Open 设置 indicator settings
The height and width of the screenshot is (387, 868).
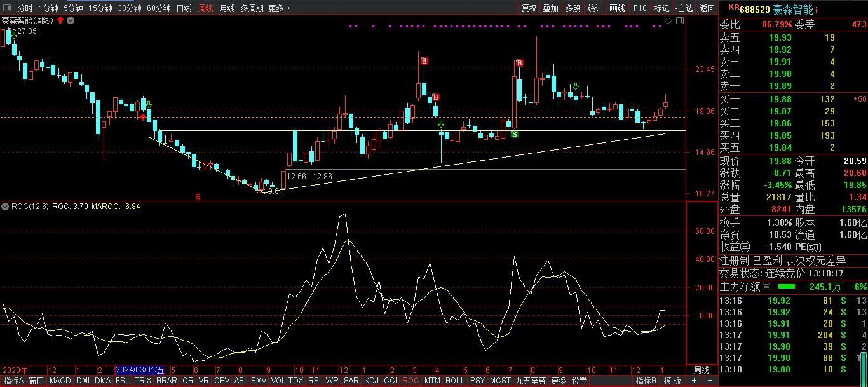579,381
